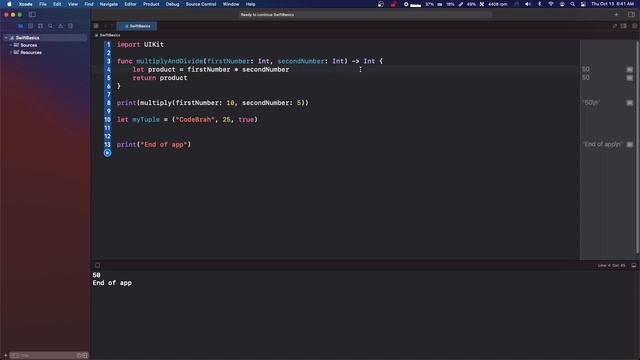
Task: Click the "End of app\n" result in sidebar
Action: [602, 144]
